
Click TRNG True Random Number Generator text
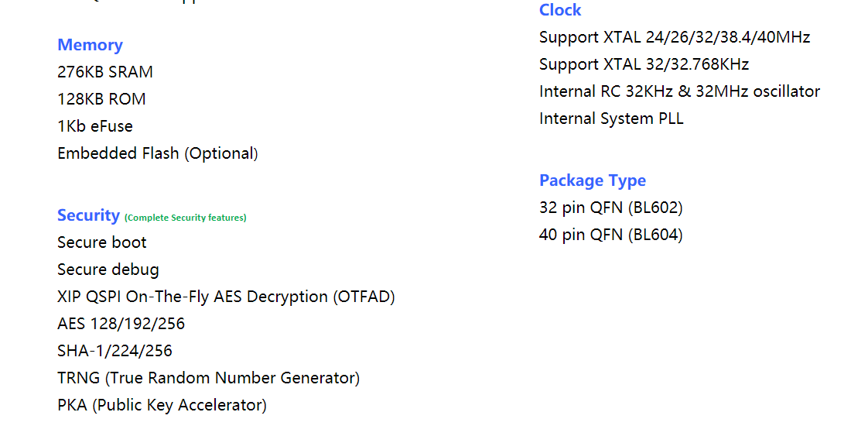tap(209, 378)
